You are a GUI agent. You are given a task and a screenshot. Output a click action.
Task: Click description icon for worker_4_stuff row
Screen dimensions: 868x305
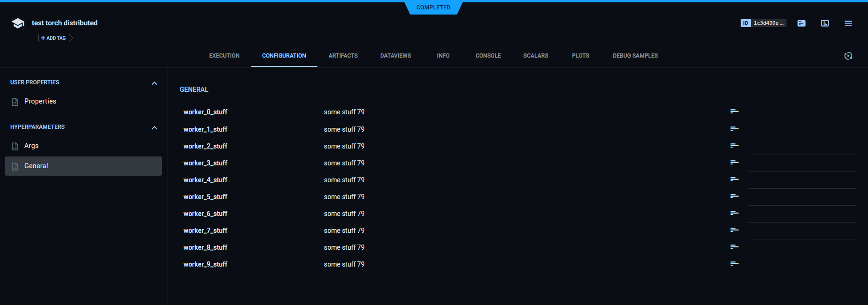tap(734, 179)
